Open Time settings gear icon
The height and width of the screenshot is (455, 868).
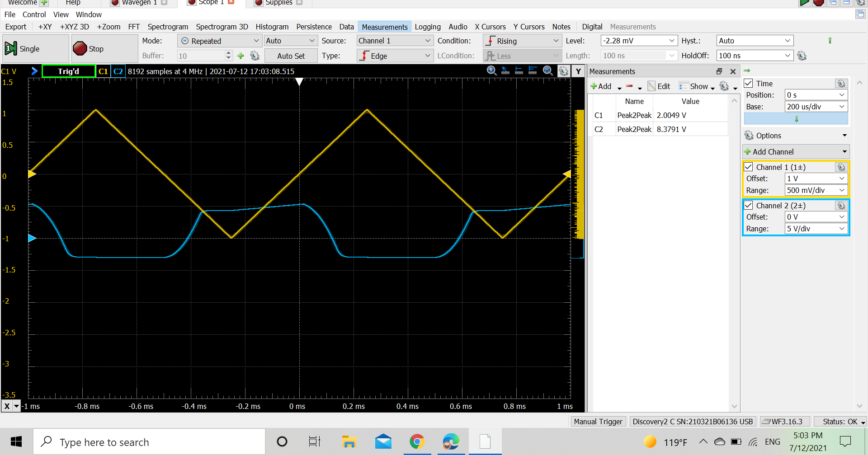841,84
